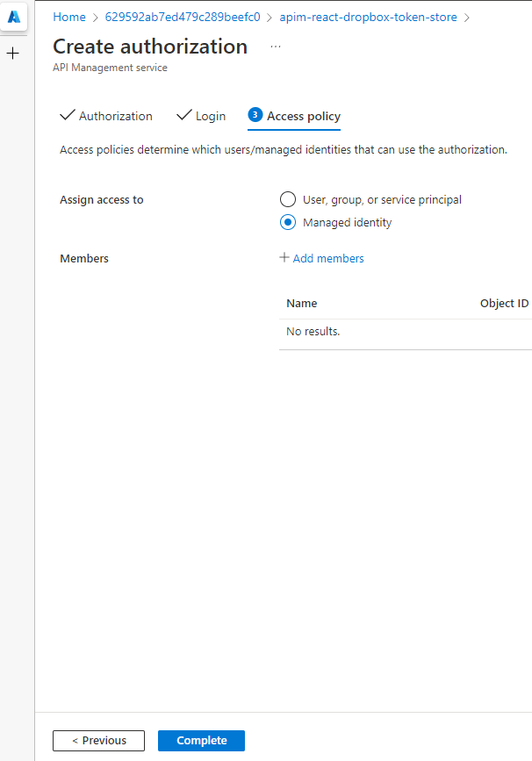Select the Managed identity radio button
This screenshot has width=532, height=761.
pyautogui.click(x=288, y=222)
